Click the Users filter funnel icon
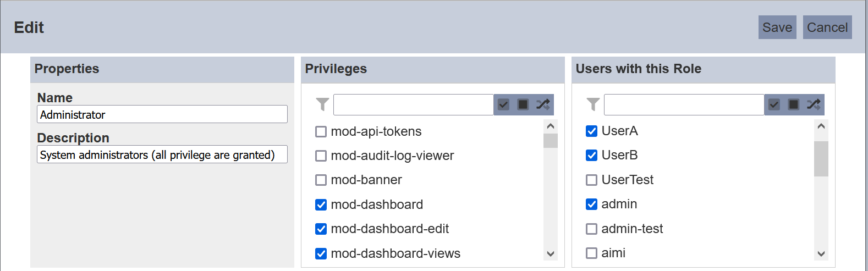The height and width of the screenshot is (271, 868). tap(594, 104)
